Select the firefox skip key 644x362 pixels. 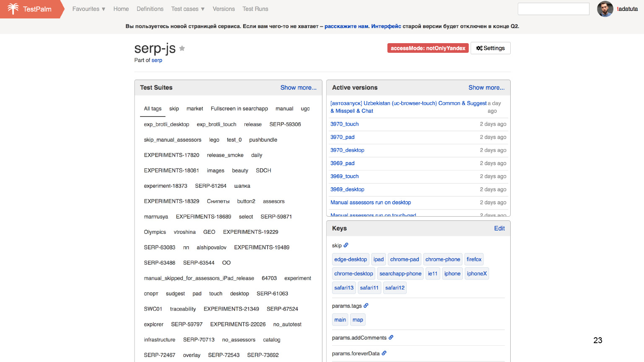coord(474,259)
